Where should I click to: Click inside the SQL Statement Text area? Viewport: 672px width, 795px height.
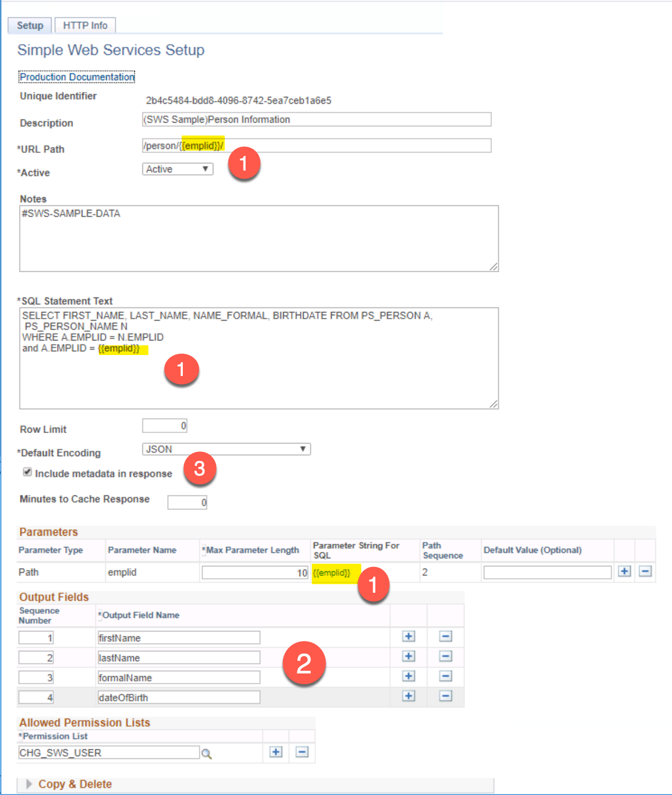259,358
